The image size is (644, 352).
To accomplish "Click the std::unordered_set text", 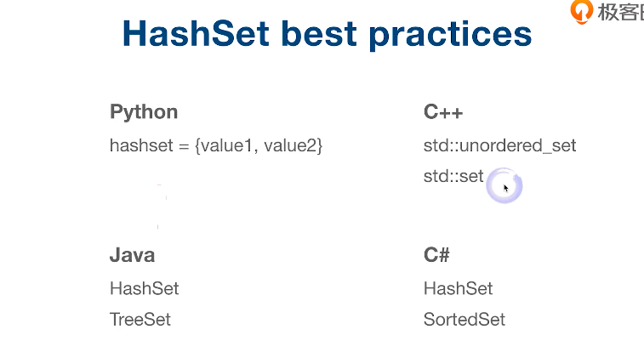I will click(x=499, y=145).
